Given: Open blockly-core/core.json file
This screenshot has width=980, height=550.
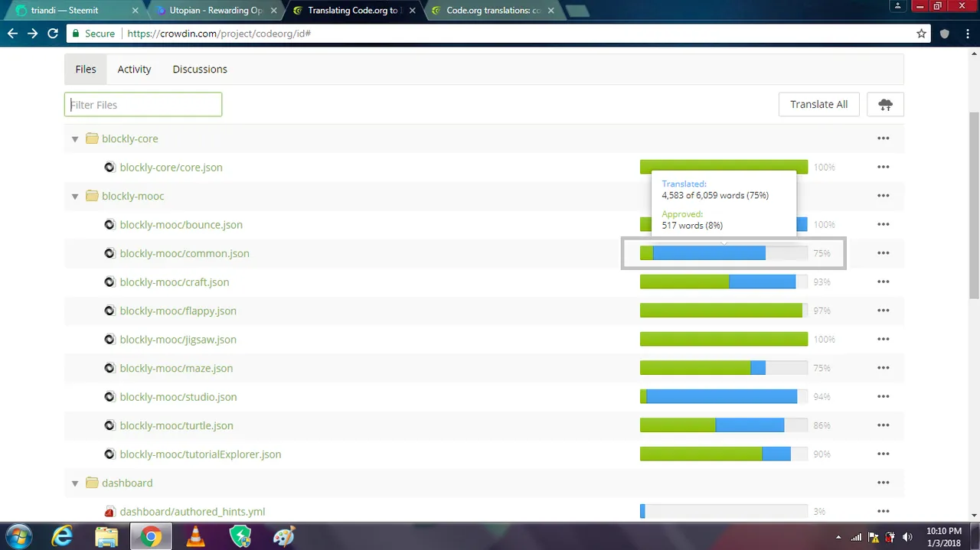Looking at the screenshot, I should tap(171, 168).
